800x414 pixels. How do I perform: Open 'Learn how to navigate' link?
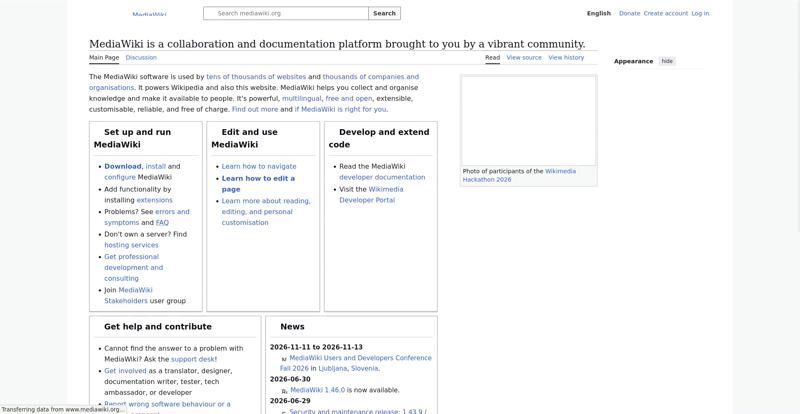click(x=259, y=166)
